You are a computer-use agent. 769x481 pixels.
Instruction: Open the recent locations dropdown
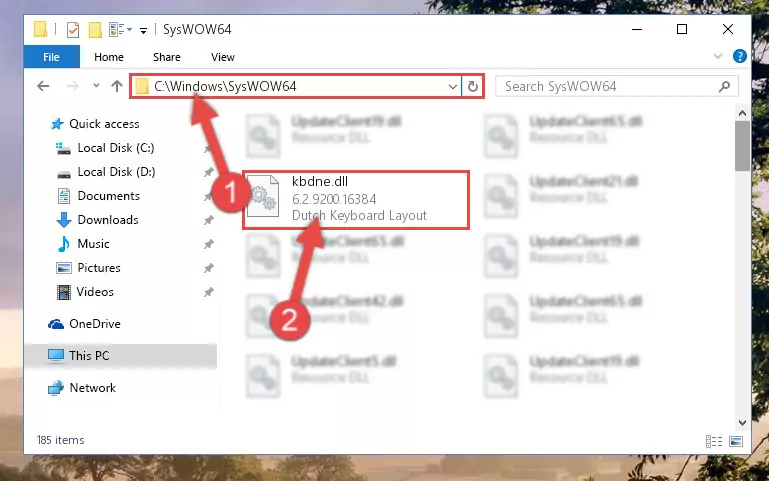click(96, 86)
